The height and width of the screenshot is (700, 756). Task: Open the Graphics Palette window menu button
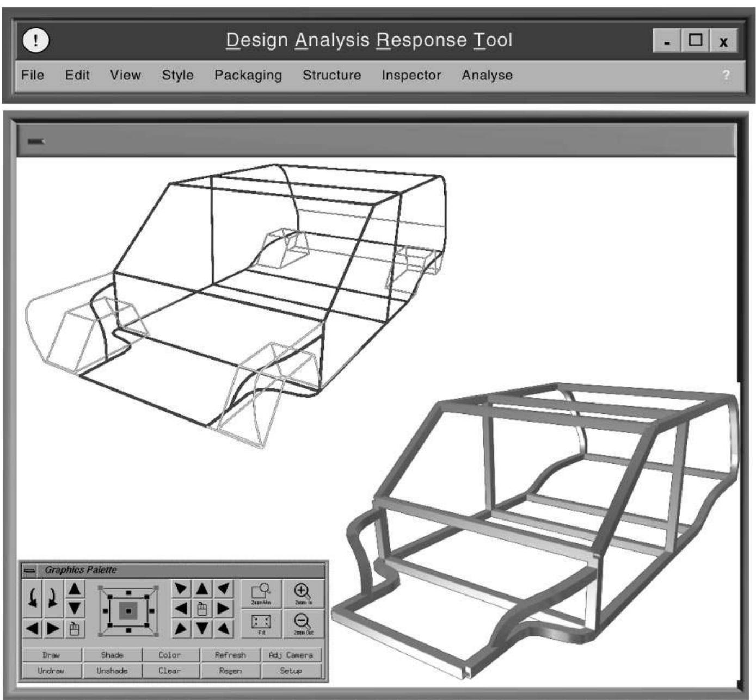30,571
